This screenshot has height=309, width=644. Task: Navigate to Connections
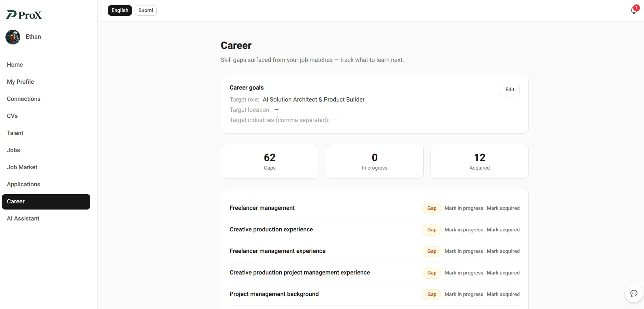(x=46, y=99)
